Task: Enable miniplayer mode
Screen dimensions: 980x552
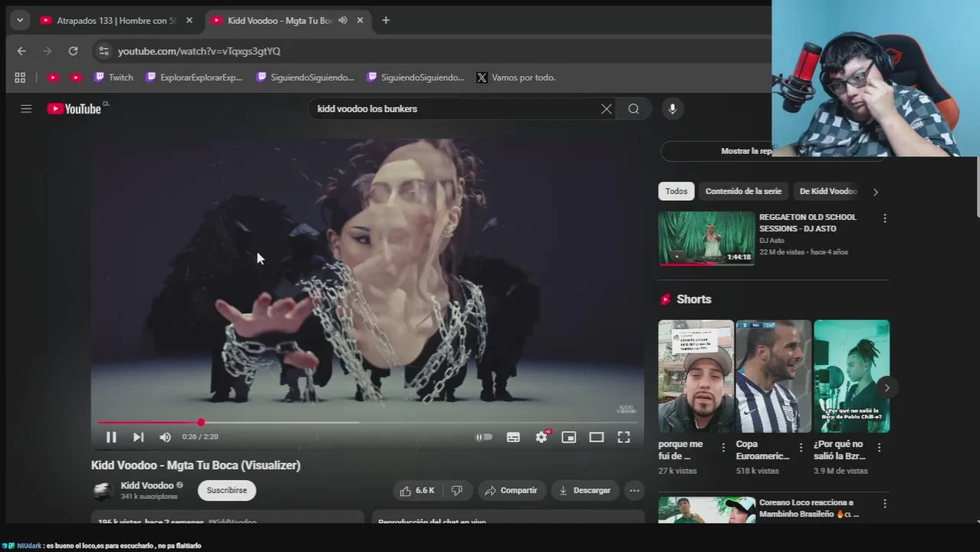Action: point(569,437)
